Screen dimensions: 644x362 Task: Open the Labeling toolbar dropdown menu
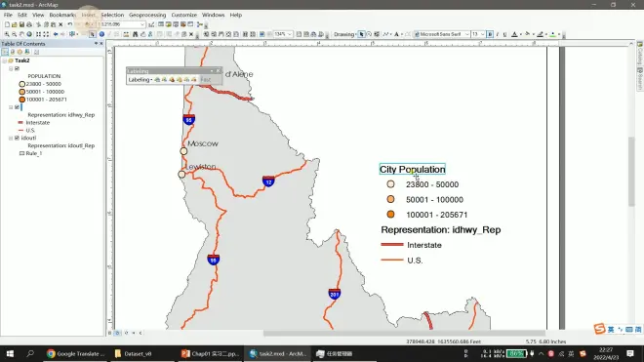(141, 80)
